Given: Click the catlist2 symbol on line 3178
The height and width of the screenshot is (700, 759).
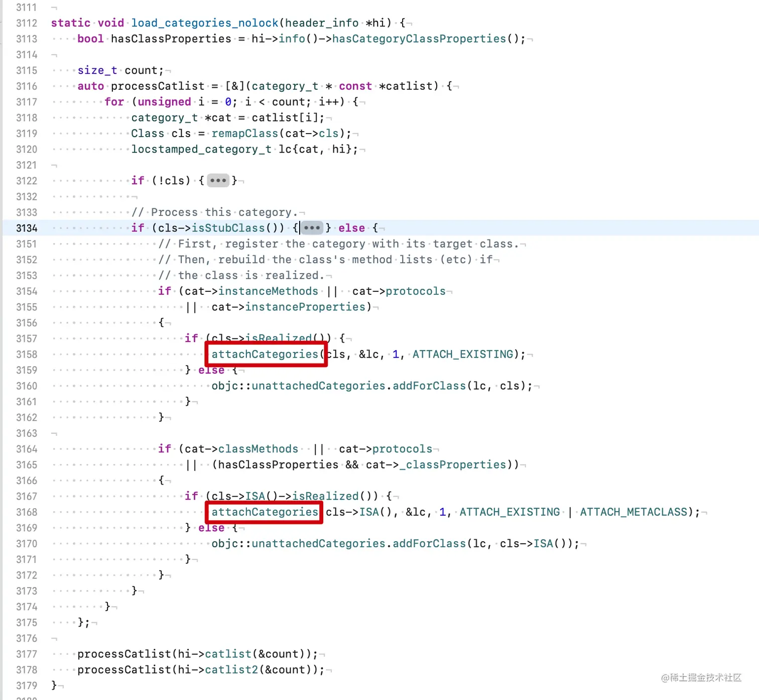Looking at the screenshot, I should click(x=231, y=669).
